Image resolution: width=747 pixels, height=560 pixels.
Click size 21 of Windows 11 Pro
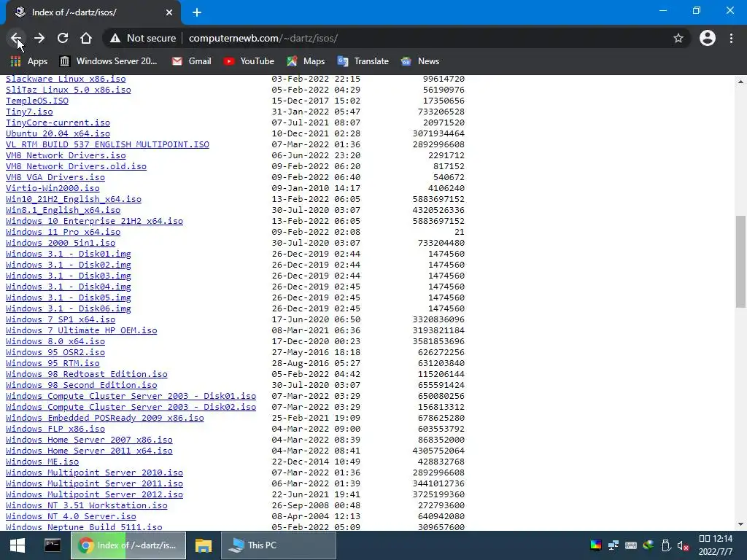pyautogui.click(x=460, y=232)
